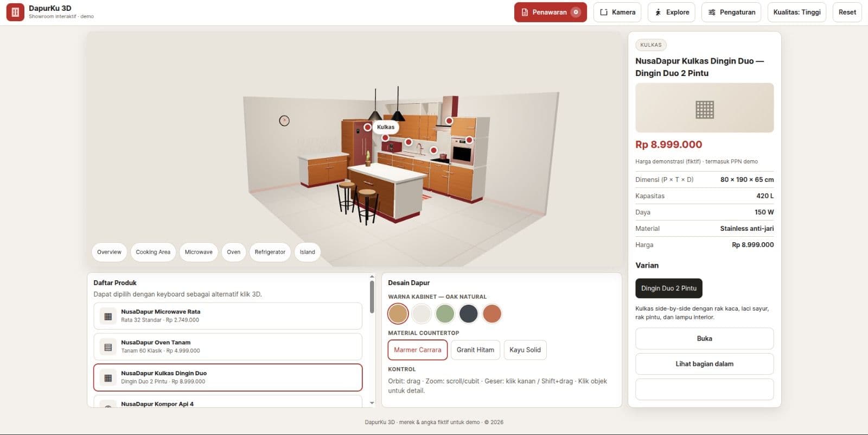Select the sage green cabinet color swatch
868x435 pixels.
click(x=445, y=313)
